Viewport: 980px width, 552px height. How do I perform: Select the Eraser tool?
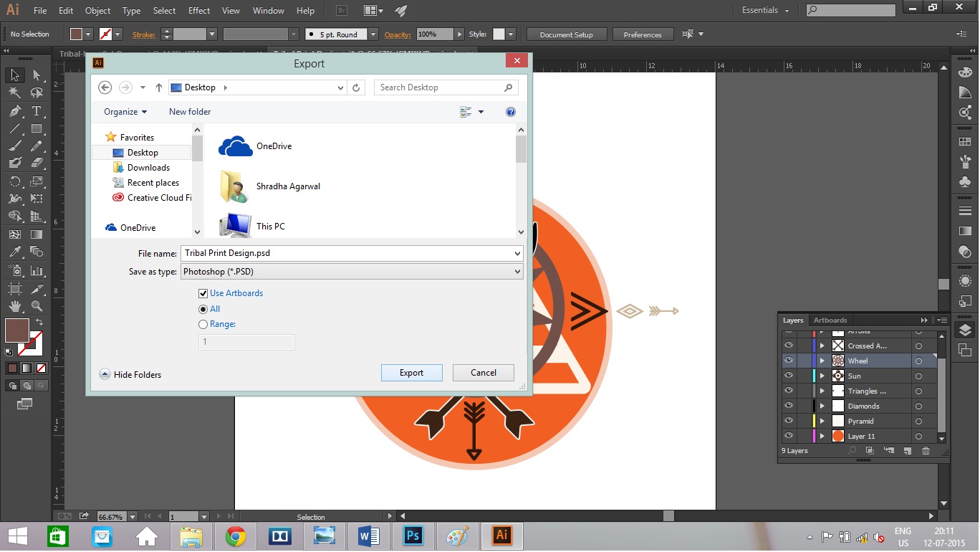[x=37, y=163]
